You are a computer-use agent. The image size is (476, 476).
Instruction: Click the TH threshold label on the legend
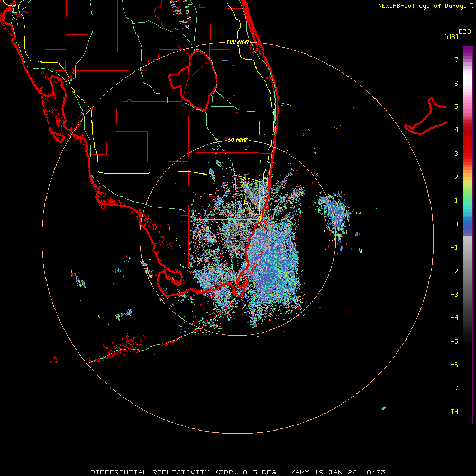(x=454, y=412)
